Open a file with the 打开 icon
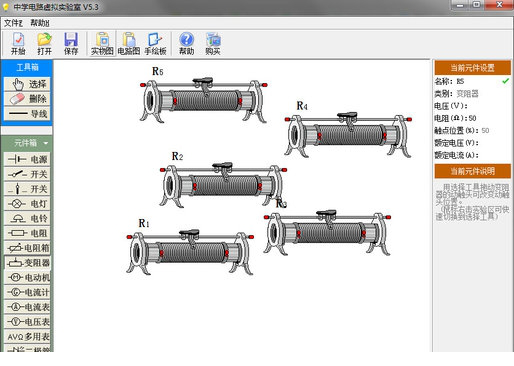Screen dimensions: 514x366 (x=44, y=44)
